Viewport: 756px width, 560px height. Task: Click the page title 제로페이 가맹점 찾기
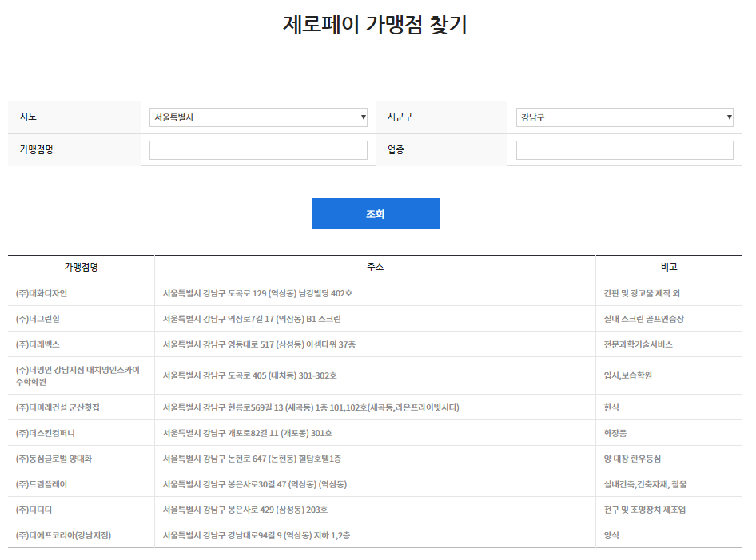pyautogui.click(x=375, y=24)
